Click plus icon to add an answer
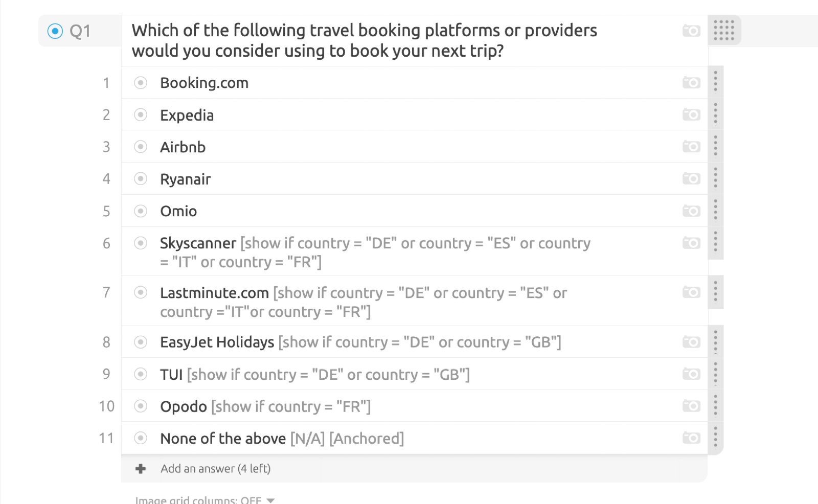This screenshot has height=504, width=818. point(141,469)
